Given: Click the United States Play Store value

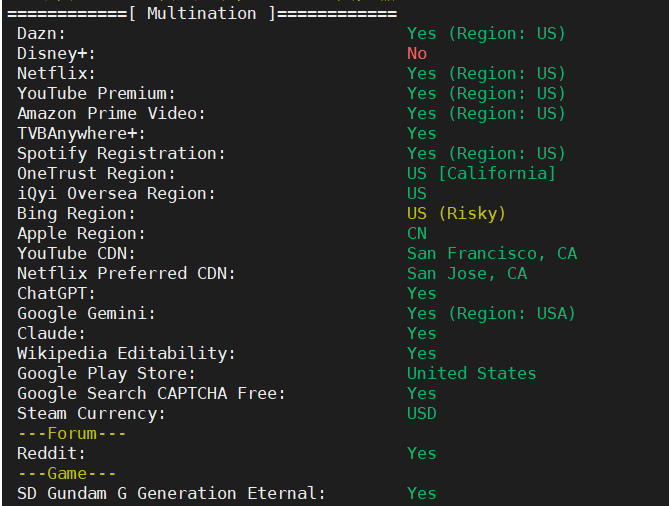Looking at the screenshot, I should [x=471, y=373].
